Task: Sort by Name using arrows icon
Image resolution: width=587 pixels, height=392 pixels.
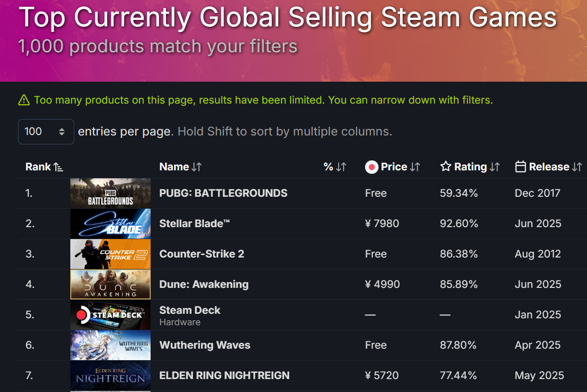Action: click(196, 167)
